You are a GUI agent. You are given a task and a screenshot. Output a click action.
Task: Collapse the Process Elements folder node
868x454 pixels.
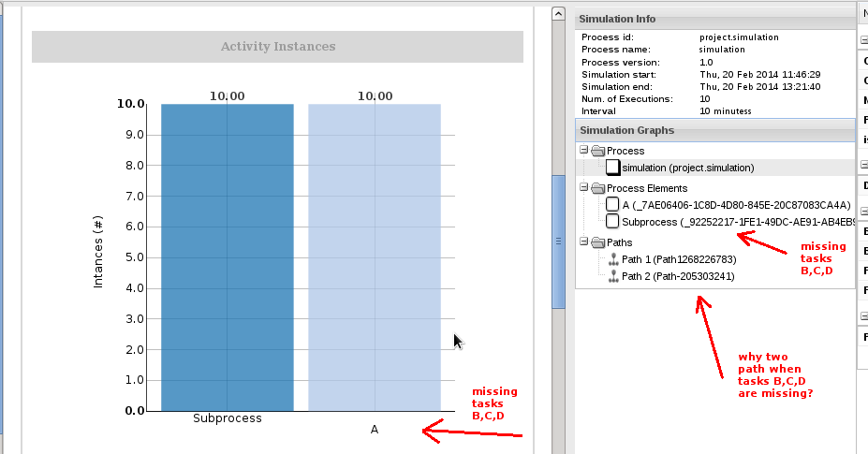pyautogui.click(x=583, y=188)
